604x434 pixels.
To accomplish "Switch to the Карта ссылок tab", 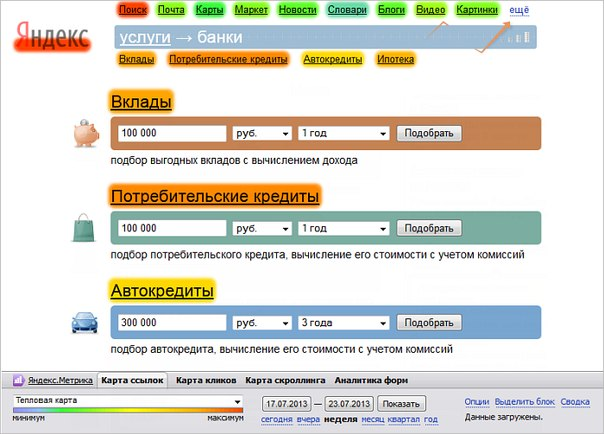I will [x=132, y=380].
